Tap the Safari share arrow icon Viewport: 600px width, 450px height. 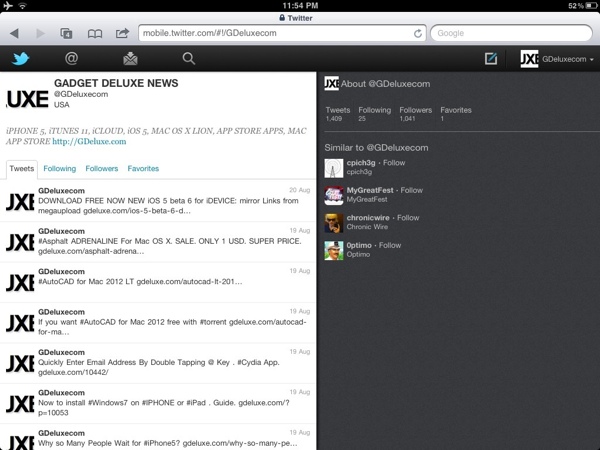tap(122, 33)
